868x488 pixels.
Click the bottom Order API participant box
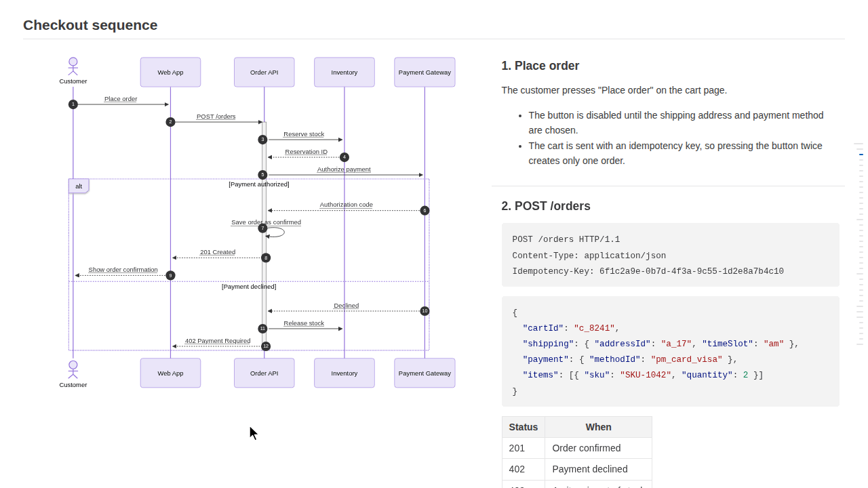click(x=264, y=373)
